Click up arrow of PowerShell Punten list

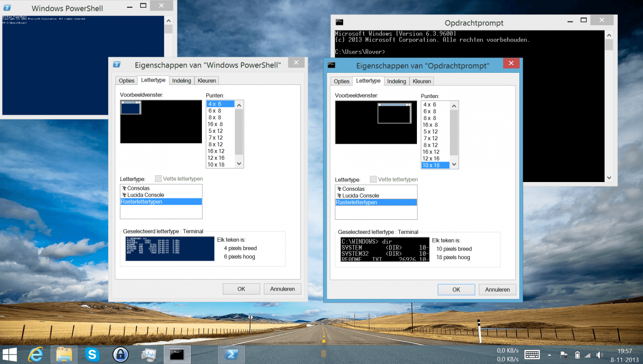[x=239, y=105]
